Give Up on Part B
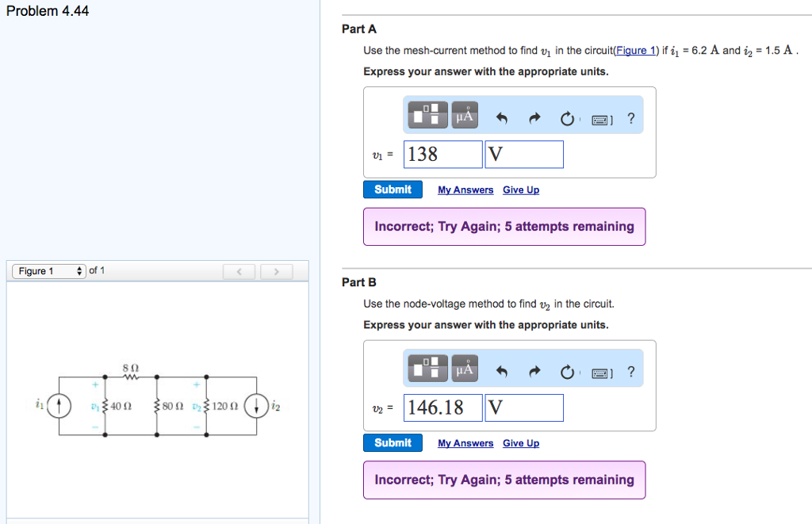 coord(521,442)
